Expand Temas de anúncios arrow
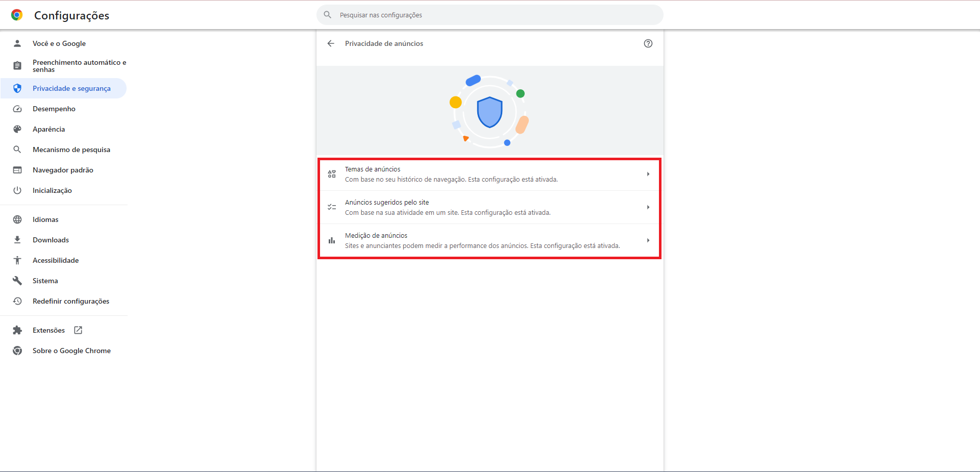980x472 pixels. point(648,174)
